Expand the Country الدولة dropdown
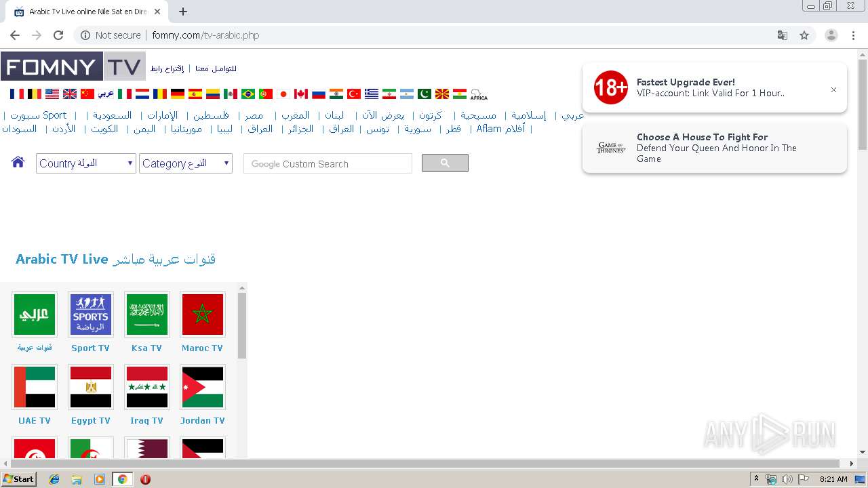868x488 pixels. click(86, 163)
